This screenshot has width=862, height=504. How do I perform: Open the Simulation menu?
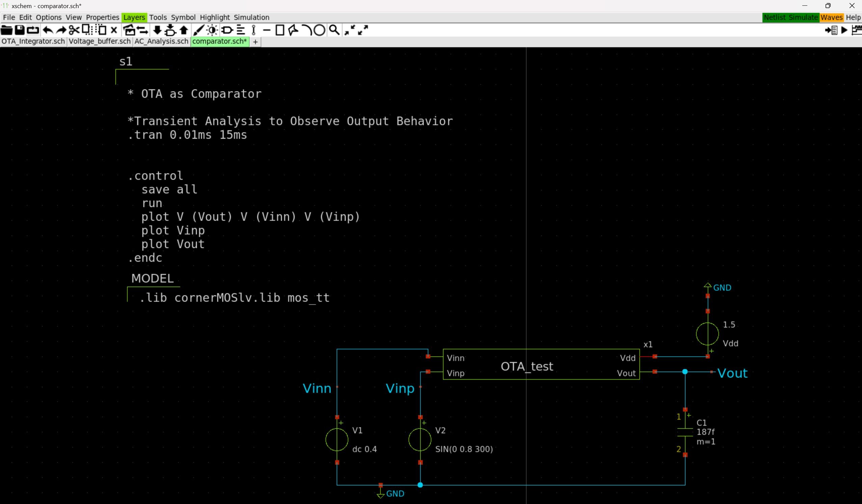(x=251, y=18)
